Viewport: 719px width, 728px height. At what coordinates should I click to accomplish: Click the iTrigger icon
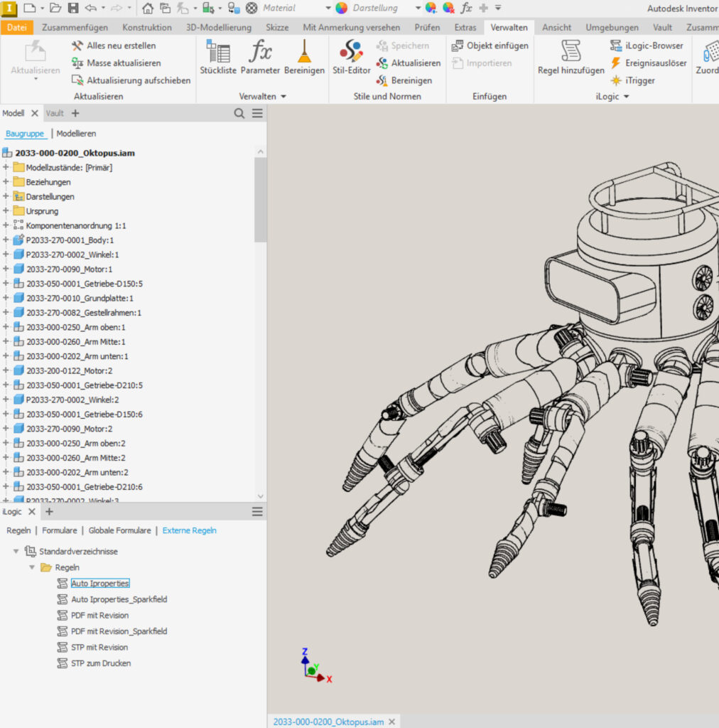tap(616, 80)
